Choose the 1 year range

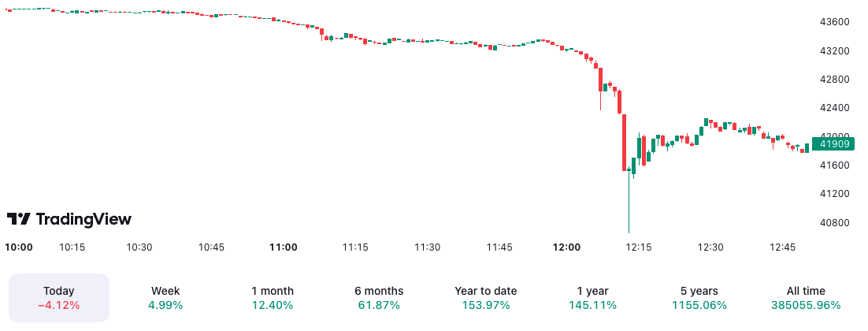coord(592,297)
